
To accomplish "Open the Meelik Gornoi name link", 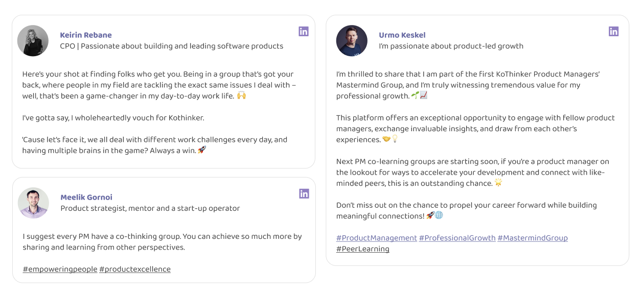I will tap(86, 198).
